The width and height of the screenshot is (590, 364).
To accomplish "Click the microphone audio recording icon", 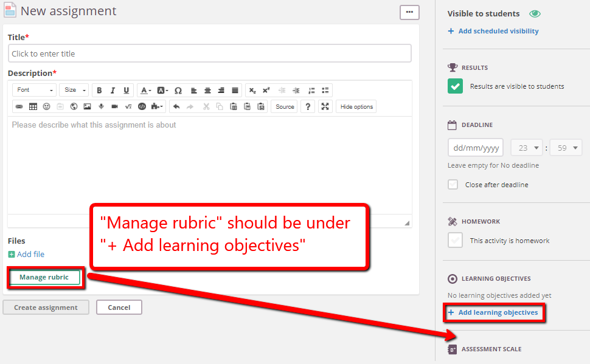I will 101,106.
